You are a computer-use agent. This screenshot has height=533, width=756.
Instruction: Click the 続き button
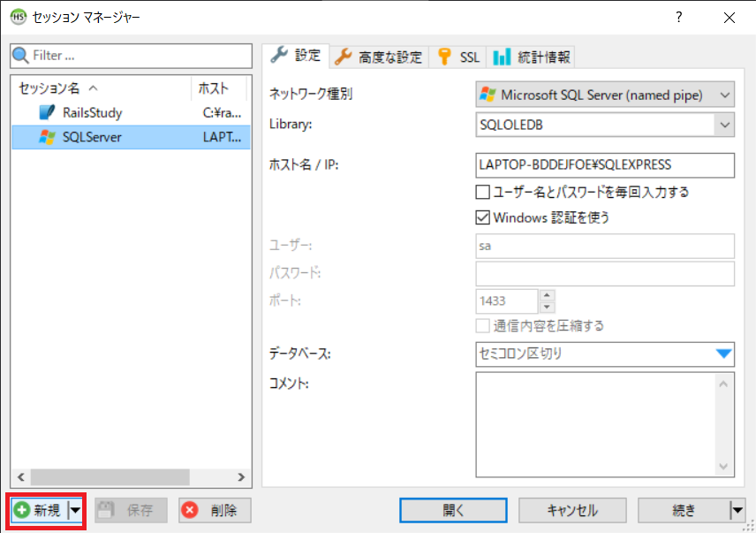tap(684, 510)
